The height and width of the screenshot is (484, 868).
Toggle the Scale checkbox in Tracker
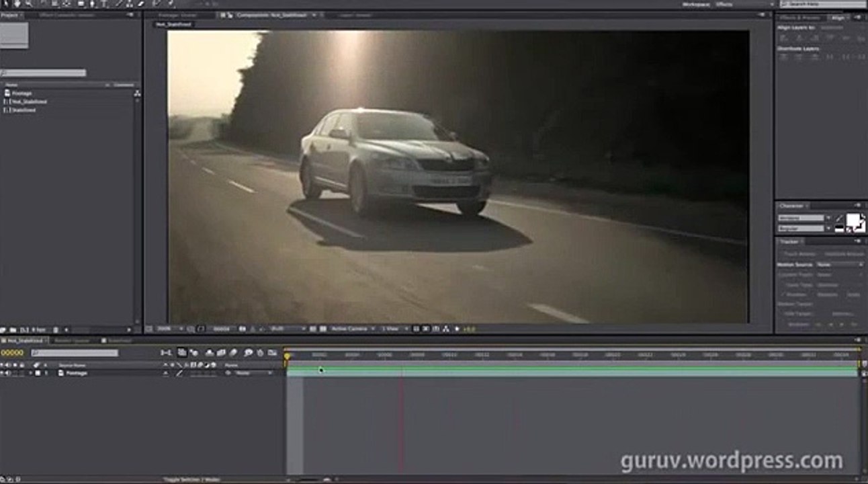click(x=846, y=294)
